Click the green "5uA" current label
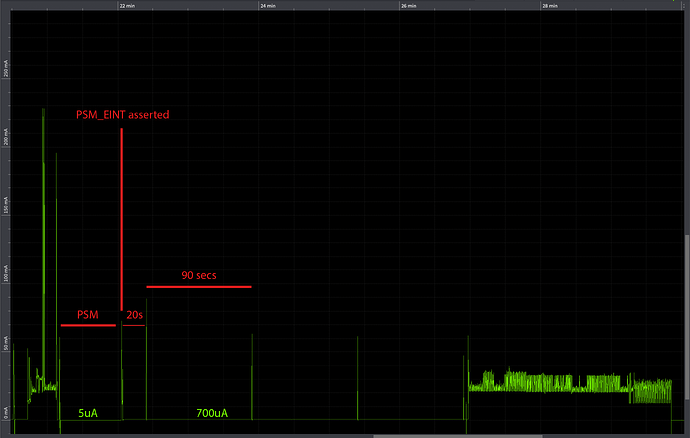Image resolution: width=690 pixels, height=438 pixels. [87, 412]
